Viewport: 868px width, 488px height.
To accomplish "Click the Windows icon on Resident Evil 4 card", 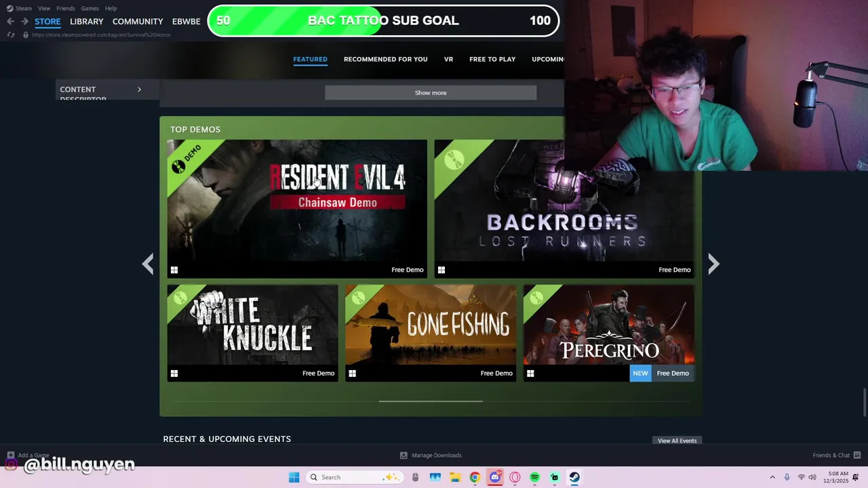I will click(174, 270).
